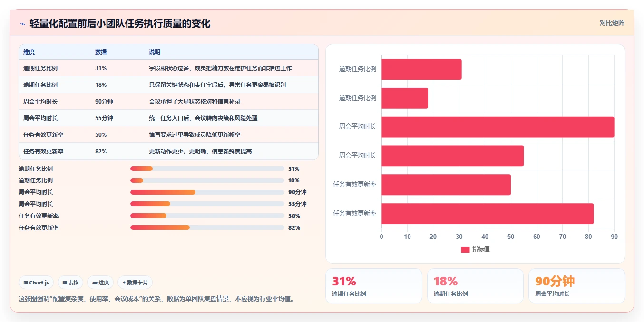Screen dimensions: 644x322
Task: Click the 90分钟 cell in the table
Action: point(104,102)
